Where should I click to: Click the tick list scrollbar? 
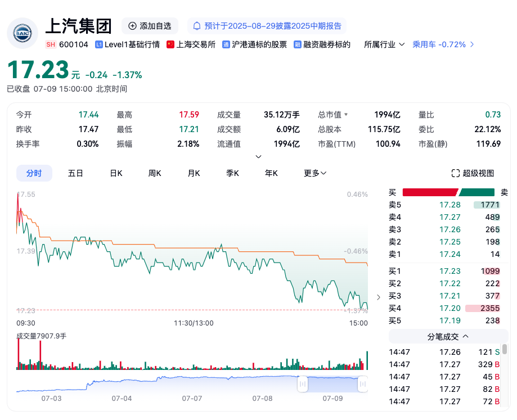coord(505,349)
